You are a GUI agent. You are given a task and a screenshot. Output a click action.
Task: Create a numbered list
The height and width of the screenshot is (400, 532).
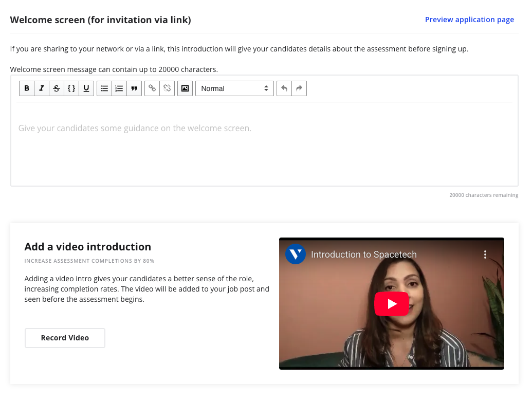[119, 88]
